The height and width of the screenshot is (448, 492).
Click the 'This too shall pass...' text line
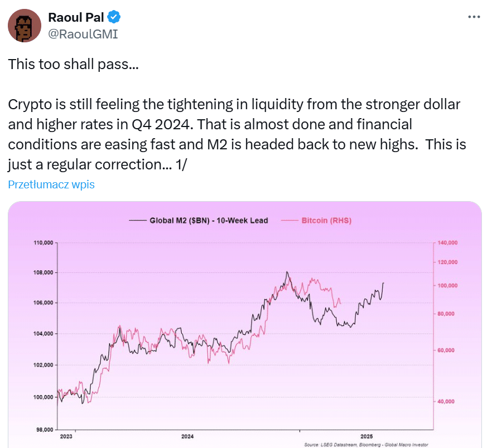pos(74,64)
